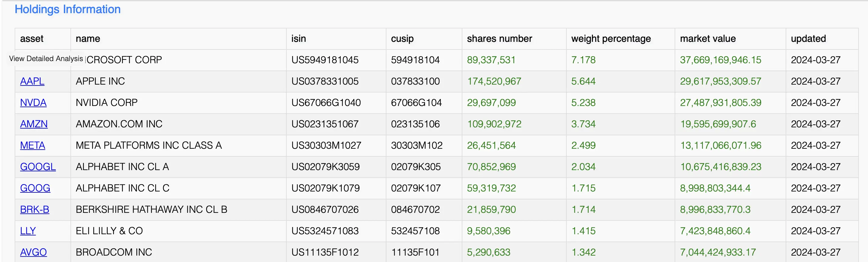Screen dimensions: 868x262
Task: Open the AVGO ticker link
Action: coord(33,252)
